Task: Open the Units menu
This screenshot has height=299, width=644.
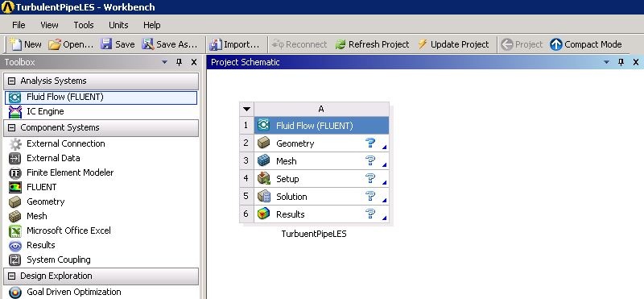Action: click(118, 25)
